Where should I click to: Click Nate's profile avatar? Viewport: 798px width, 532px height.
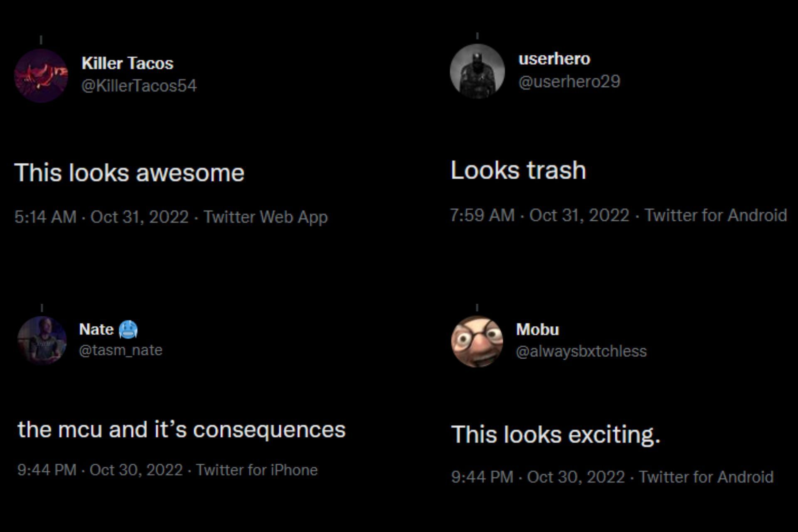click(42, 340)
